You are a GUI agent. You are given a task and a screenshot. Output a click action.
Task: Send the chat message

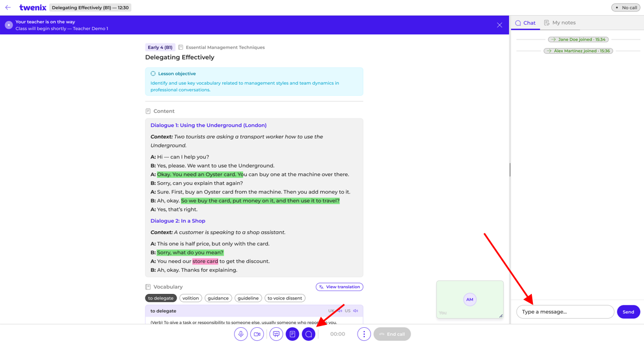(628, 312)
